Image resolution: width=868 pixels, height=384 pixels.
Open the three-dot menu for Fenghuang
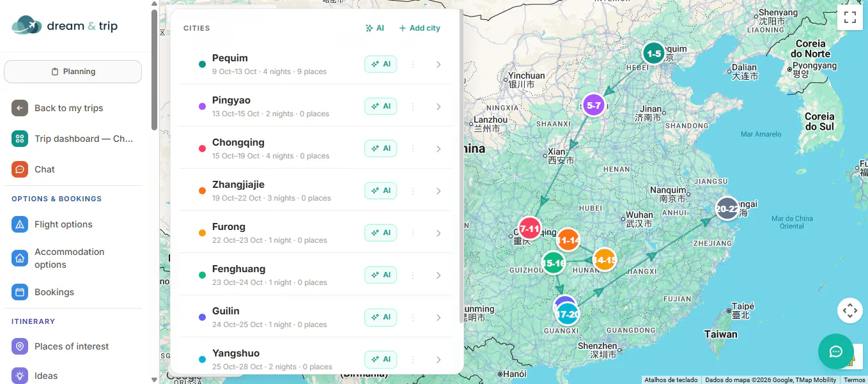tap(413, 275)
